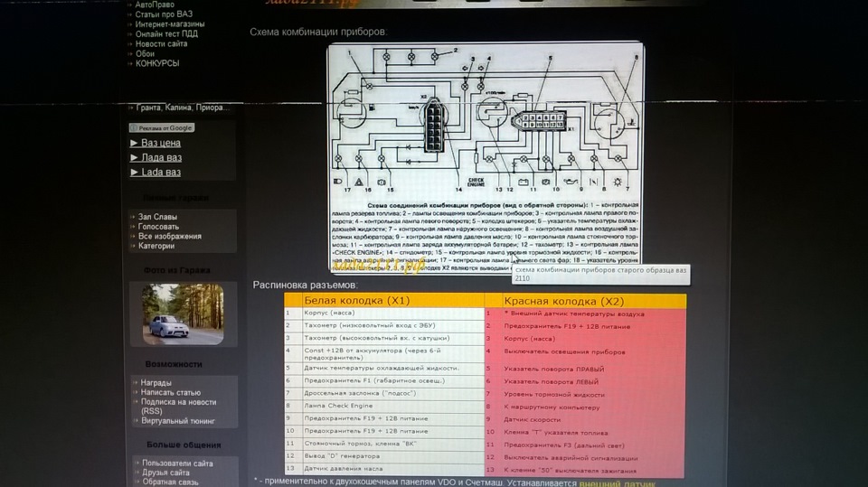Click the Реклама от Google label
This screenshot has width=868, height=487.
pos(162,127)
